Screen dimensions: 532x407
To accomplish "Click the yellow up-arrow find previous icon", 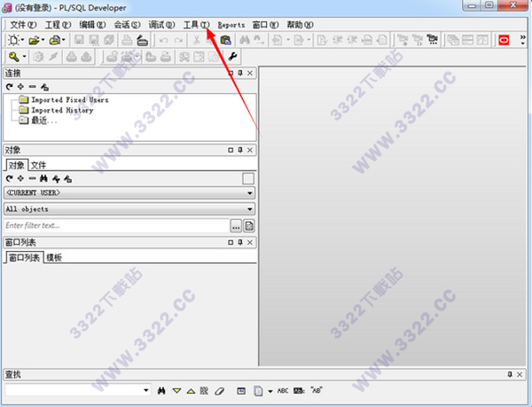I will point(191,391).
